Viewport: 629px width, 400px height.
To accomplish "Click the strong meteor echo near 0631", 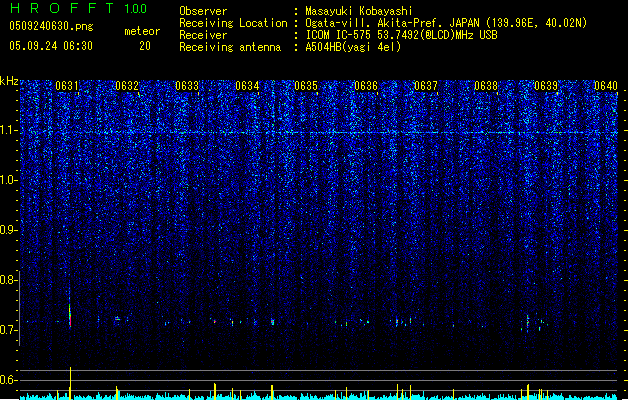I will (70, 315).
